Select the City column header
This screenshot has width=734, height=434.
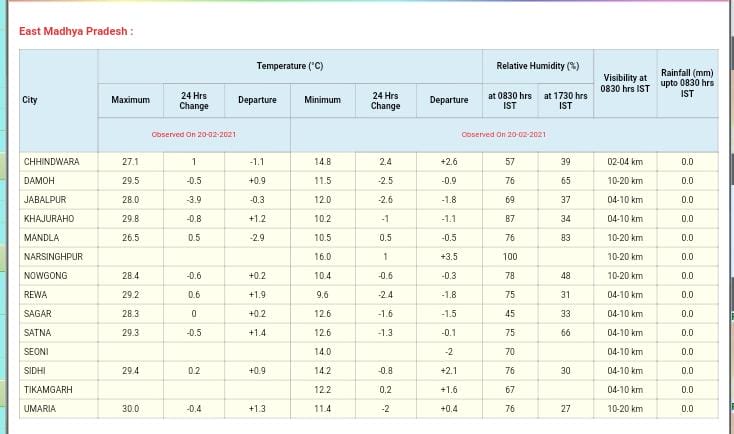pos(30,100)
